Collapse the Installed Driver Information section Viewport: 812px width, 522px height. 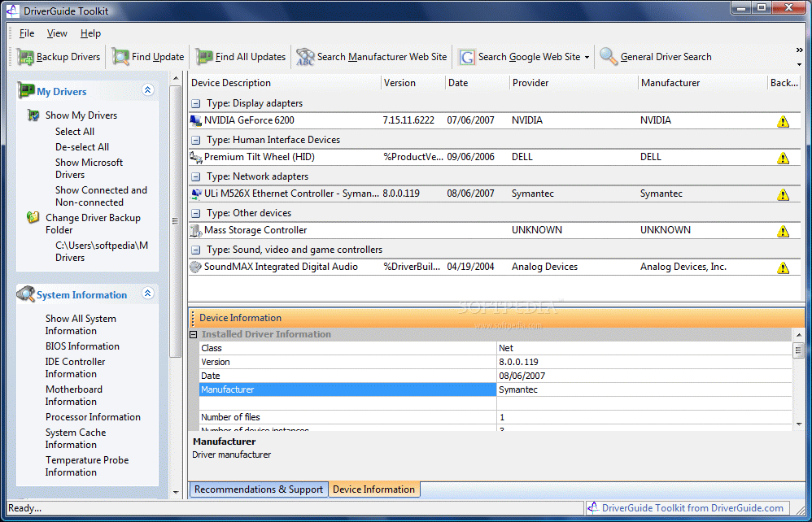(x=194, y=335)
